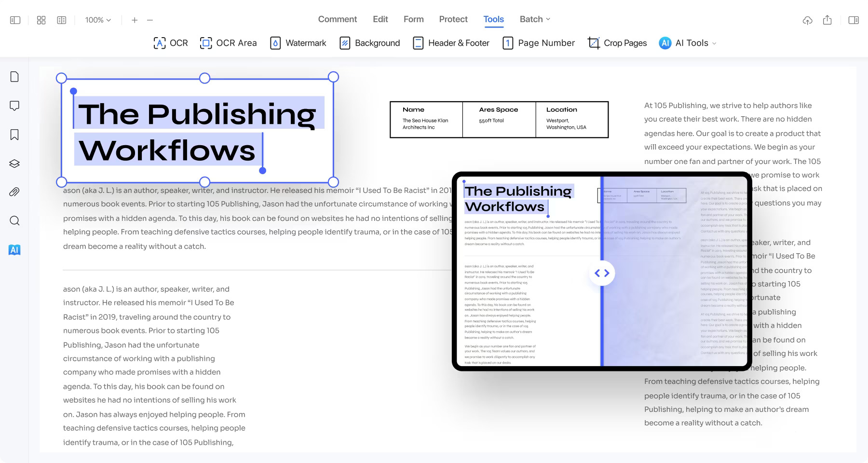Switch to two-page reading view icon

pyautogui.click(x=62, y=20)
